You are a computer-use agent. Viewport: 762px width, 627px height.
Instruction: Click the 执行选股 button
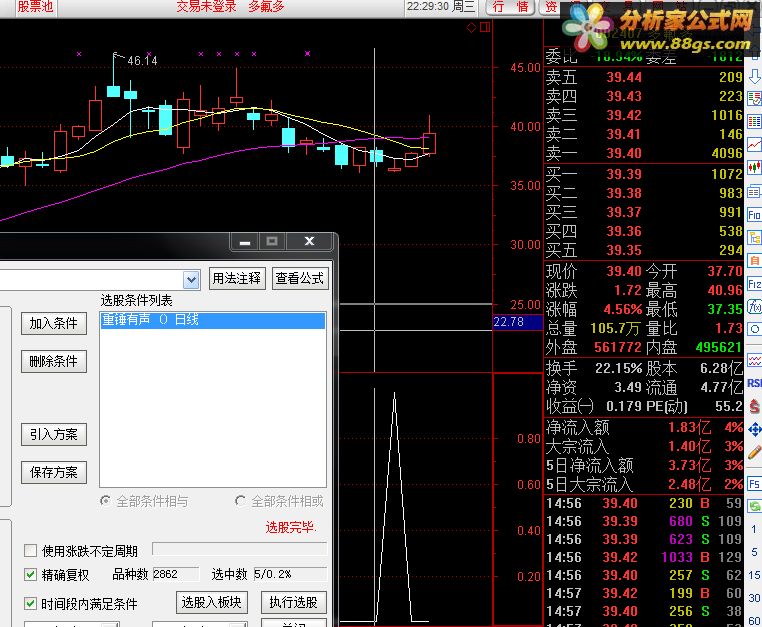[x=294, y=603]
